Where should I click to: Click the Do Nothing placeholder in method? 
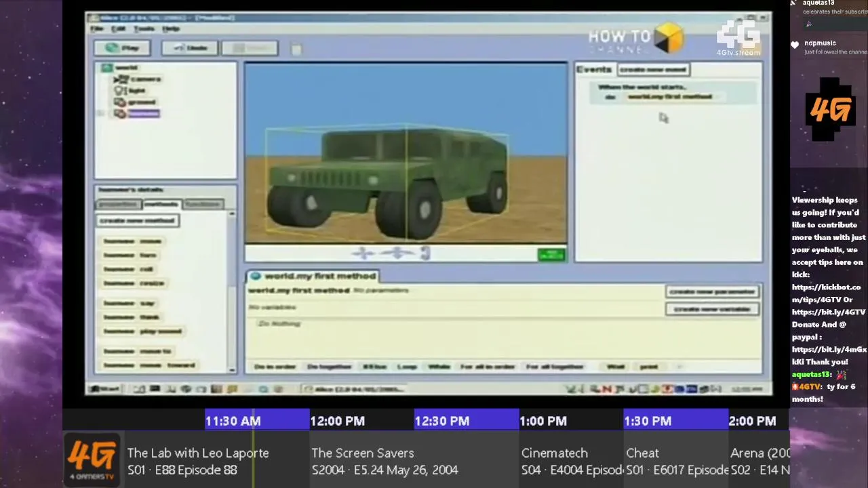coord(279,324)
